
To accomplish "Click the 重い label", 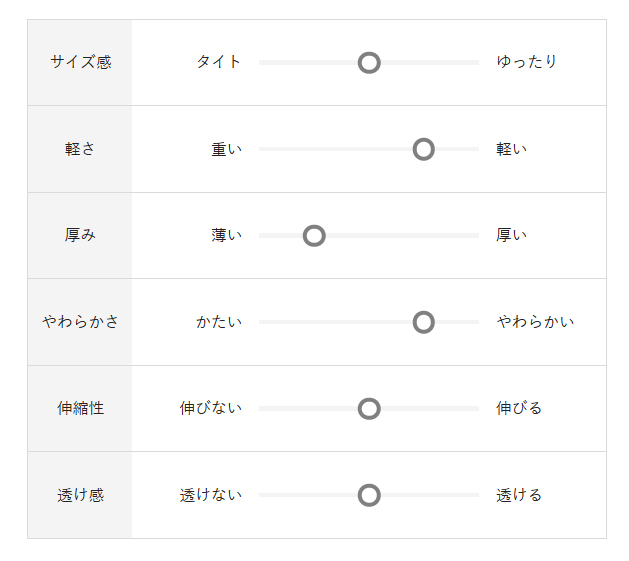I will pyautogui.click(x=226, y=149).
